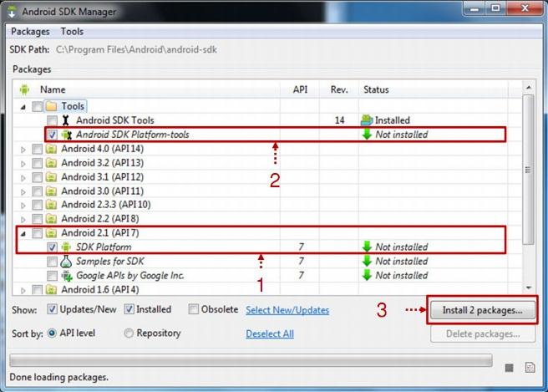This screenshot has height=392, width=548.
Task: Click the Android SDK Manager title bar icon
Action: pyautogui.click(x=12, y=11)
